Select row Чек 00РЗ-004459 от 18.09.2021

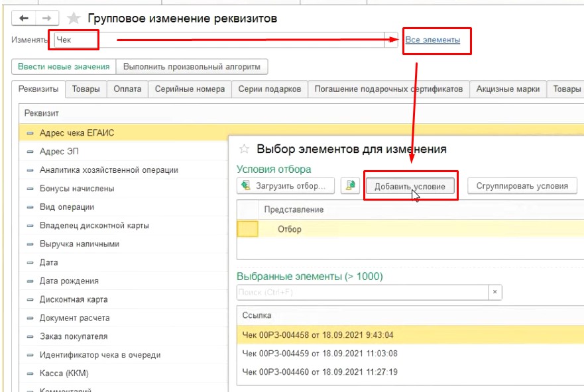[410, 354]
